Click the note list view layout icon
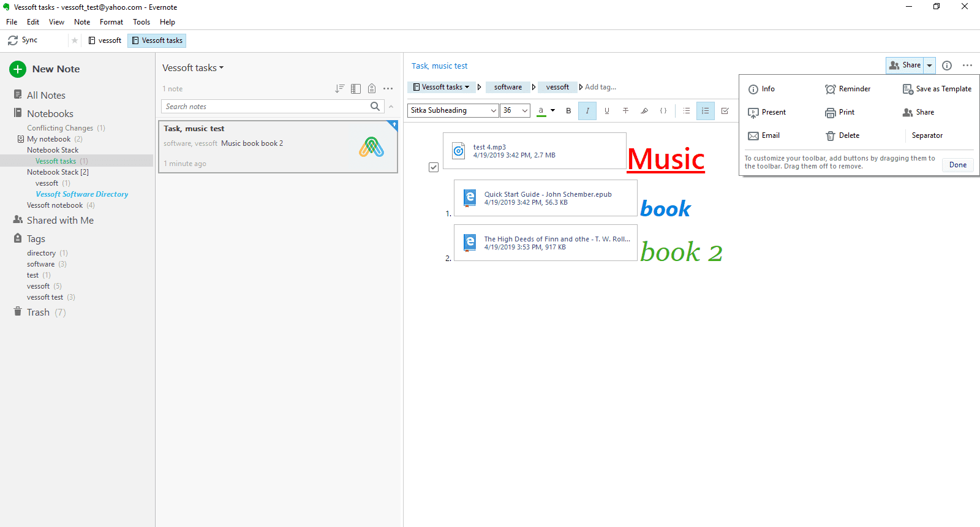 356,89
